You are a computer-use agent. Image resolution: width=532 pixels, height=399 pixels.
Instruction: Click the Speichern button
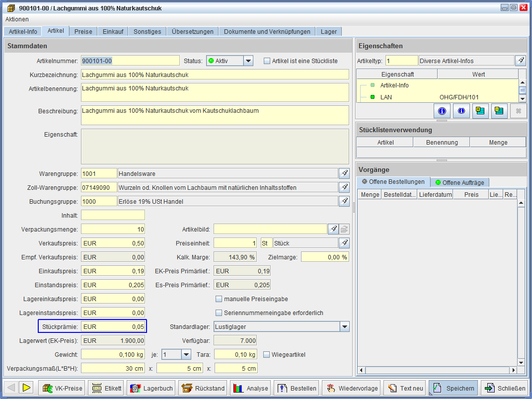click(x=453, y=388)
